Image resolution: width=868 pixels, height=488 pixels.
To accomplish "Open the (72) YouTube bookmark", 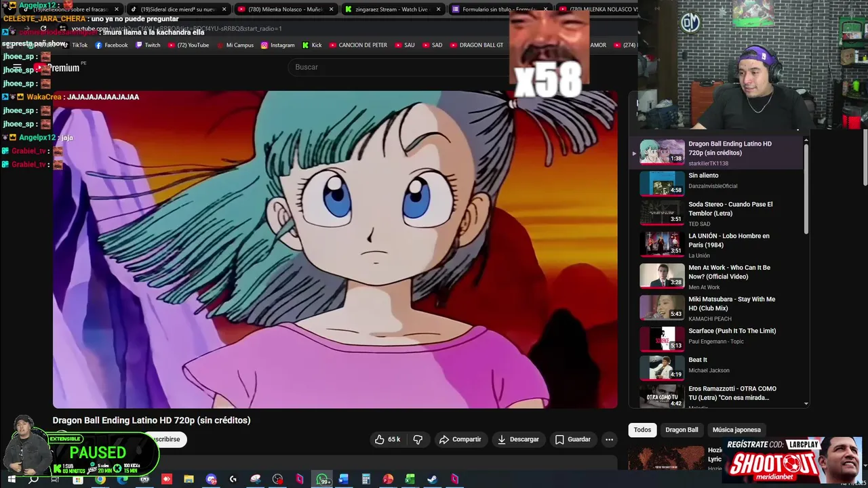I will point(188,45).
